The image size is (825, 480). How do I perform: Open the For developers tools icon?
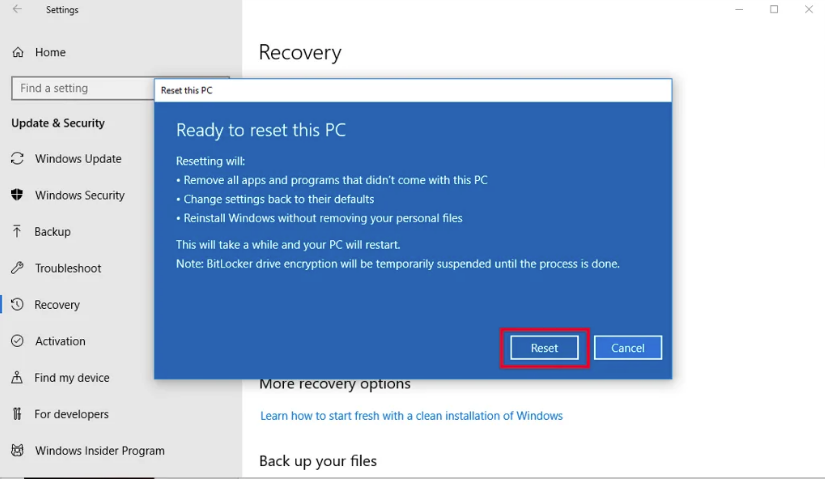(x=17, y=414)
